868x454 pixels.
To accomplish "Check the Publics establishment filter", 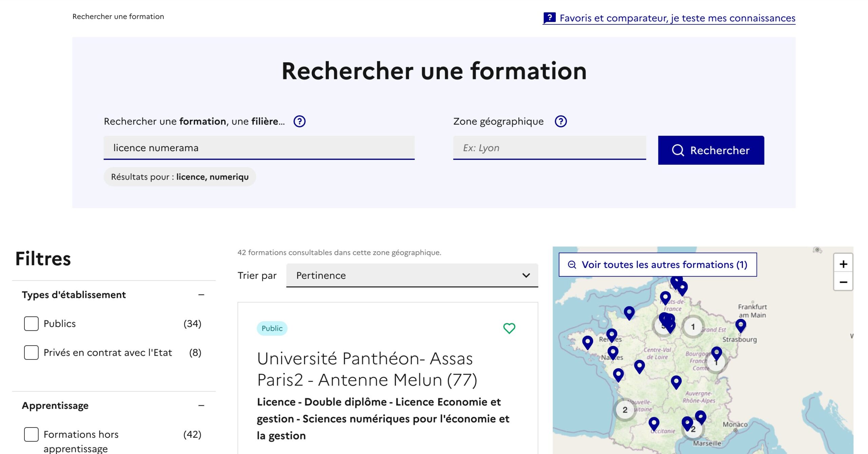I will click(x=31, y=324).
